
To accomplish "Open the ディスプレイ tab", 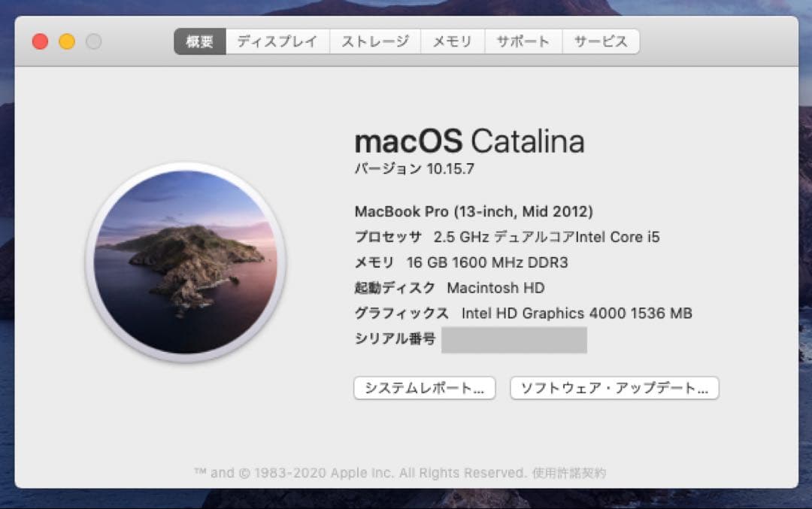I will click(278, 41).
